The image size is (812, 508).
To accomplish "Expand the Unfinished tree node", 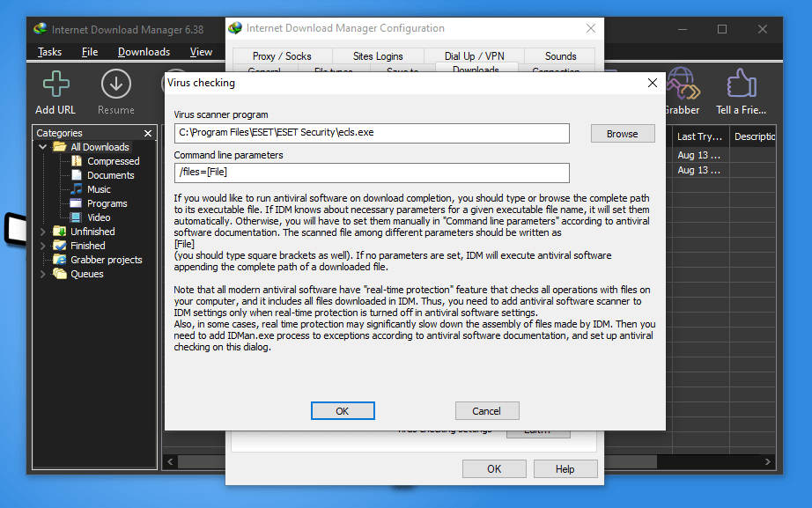I will tap(43, 232).
